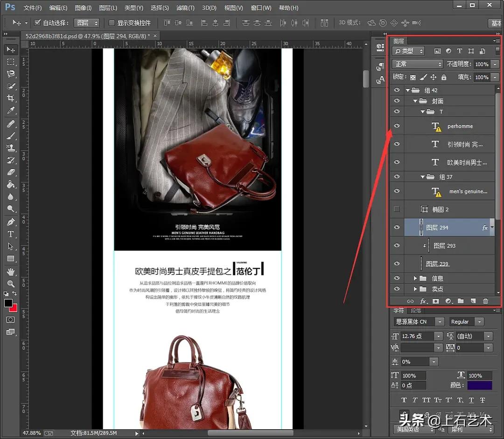504x439 pixels.
Task: Open the Auto-Select 图层 dropdown
Action: point(87,23)
